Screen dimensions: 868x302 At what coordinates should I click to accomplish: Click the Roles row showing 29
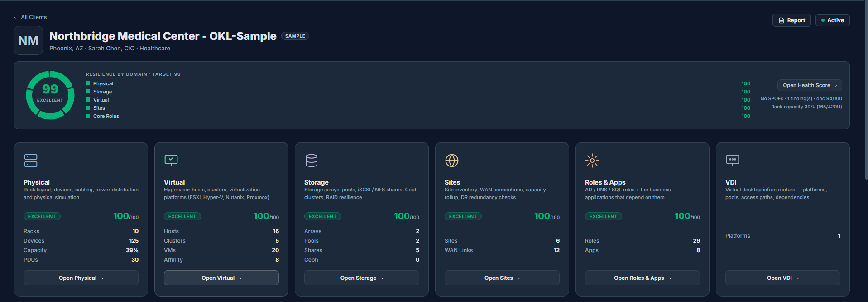click(x=643, y=241)
